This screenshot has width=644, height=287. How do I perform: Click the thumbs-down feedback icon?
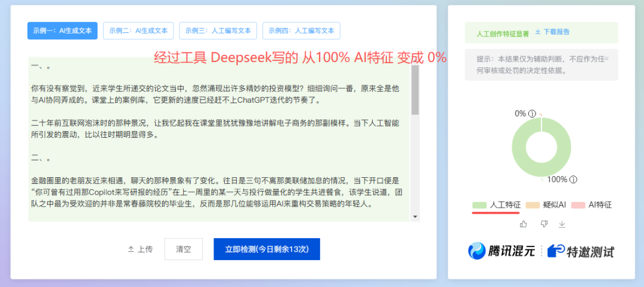click(544, 224)
